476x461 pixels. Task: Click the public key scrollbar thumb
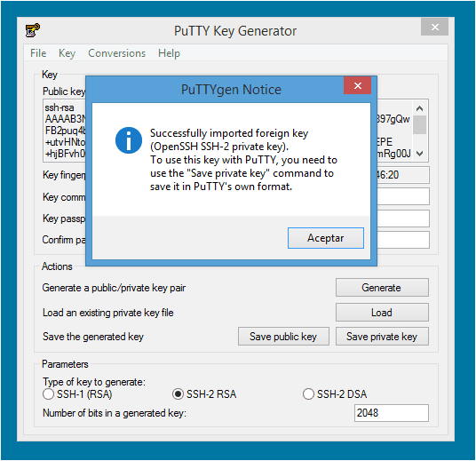click(x=419, y=124)
